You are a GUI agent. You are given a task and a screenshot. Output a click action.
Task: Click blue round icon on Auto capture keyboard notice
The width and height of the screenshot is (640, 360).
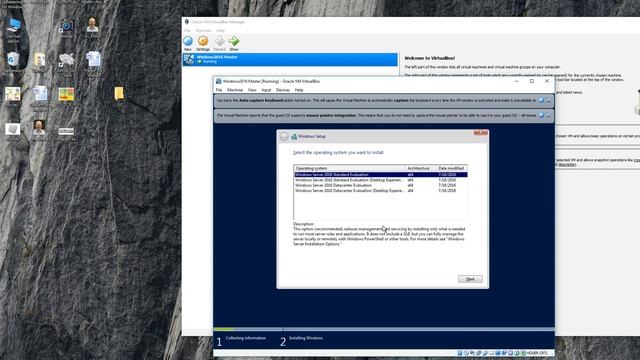point(541,100)
